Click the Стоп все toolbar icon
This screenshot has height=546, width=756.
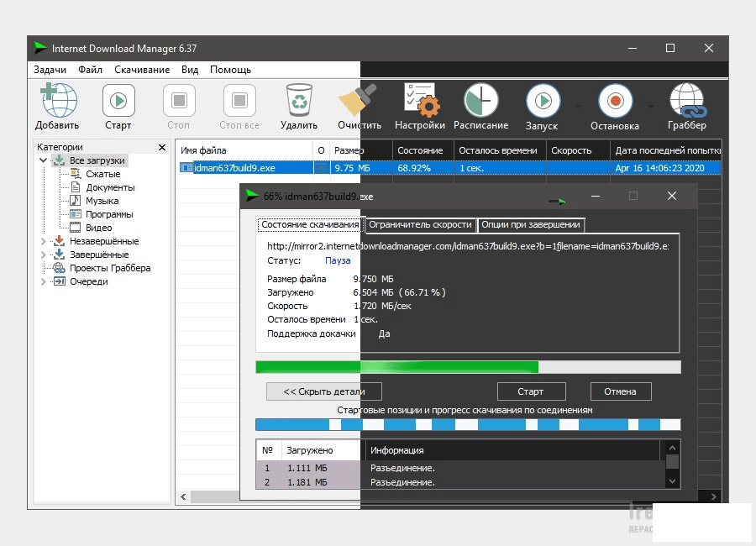coord(239,100)
